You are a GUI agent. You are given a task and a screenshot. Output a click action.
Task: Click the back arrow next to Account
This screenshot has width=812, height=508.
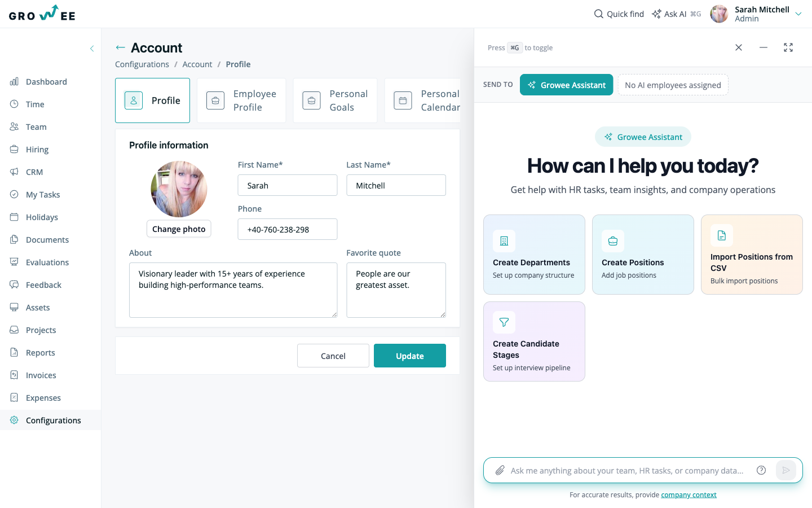[x=120, y=48]
